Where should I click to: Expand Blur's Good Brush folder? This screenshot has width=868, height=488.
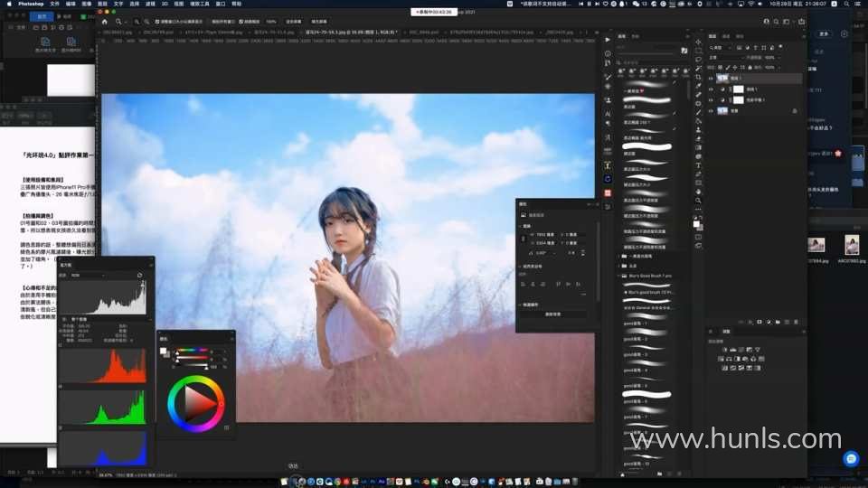pyautogui.click(x=618, y=276)
